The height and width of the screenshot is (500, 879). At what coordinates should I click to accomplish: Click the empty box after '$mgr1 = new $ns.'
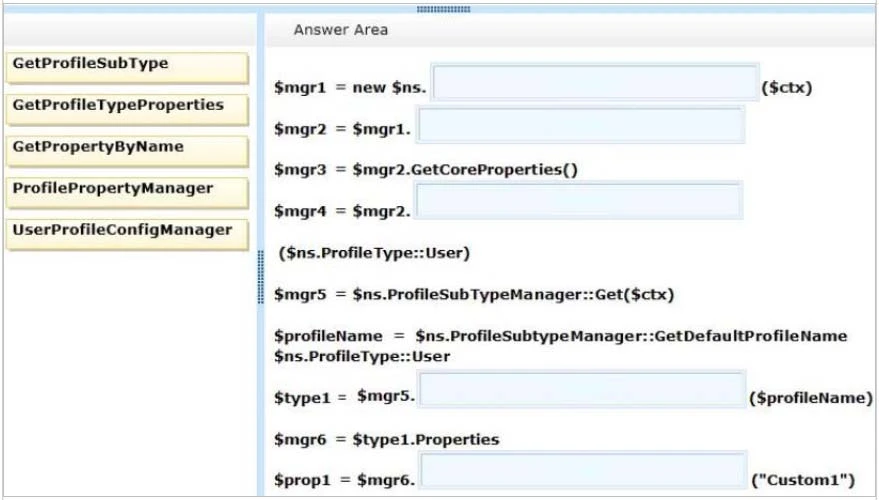tap(595, 84)
